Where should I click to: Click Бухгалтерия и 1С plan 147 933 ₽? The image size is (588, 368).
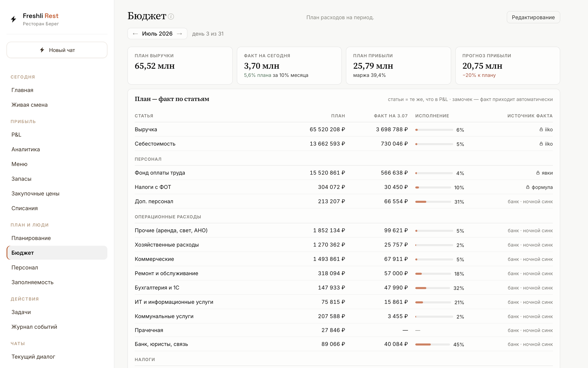coord(331,288)
